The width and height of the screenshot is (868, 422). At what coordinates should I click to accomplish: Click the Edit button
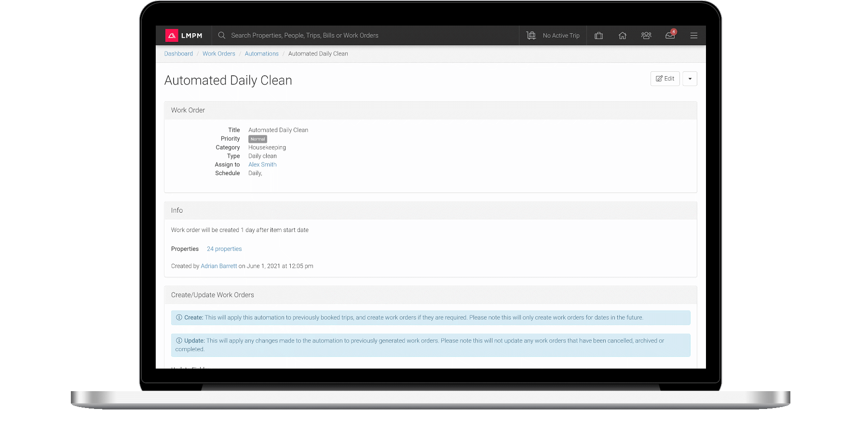[665, 79]
